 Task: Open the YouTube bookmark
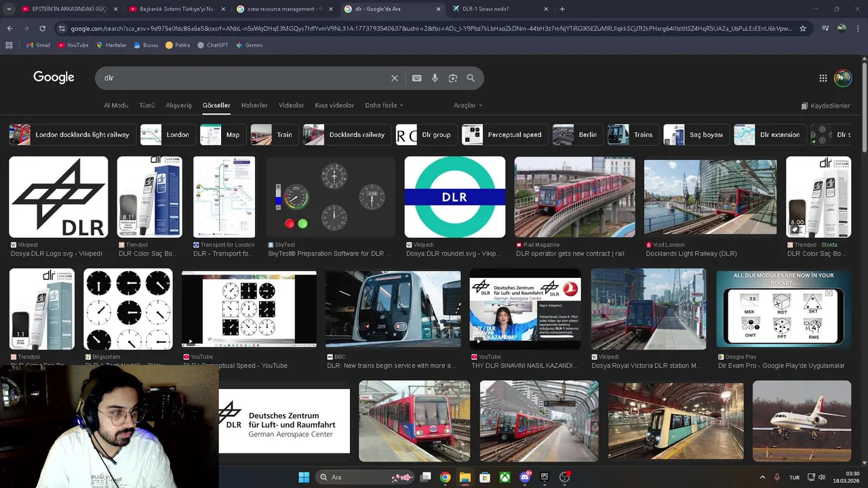(73, 45)
